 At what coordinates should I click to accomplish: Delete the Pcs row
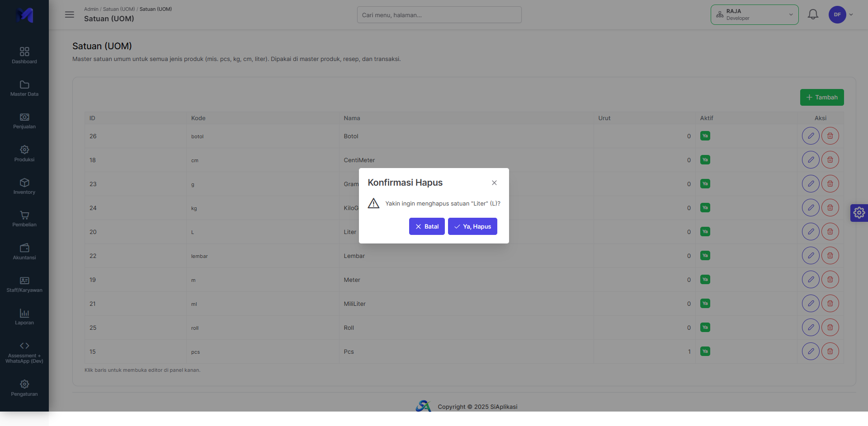[830, 351]
